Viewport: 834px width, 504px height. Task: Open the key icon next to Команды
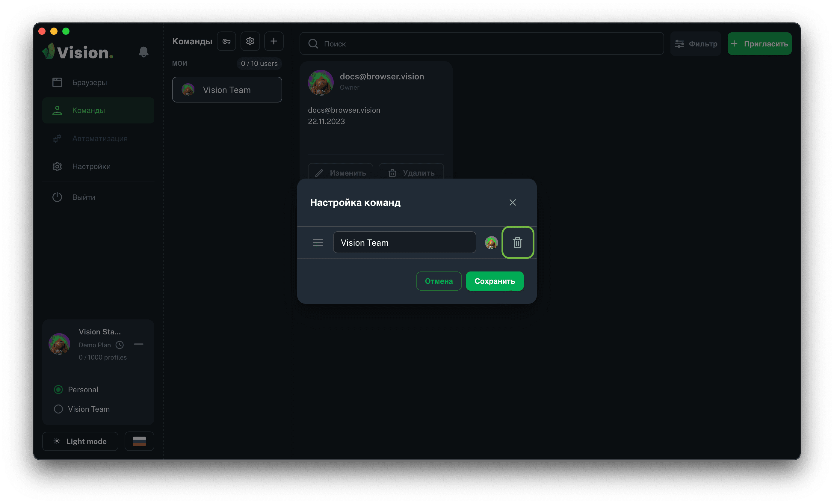click(x=226, y=41)
